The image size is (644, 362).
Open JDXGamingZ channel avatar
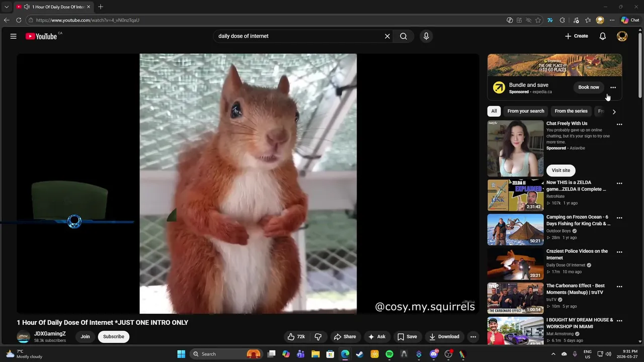click(23, 337)
